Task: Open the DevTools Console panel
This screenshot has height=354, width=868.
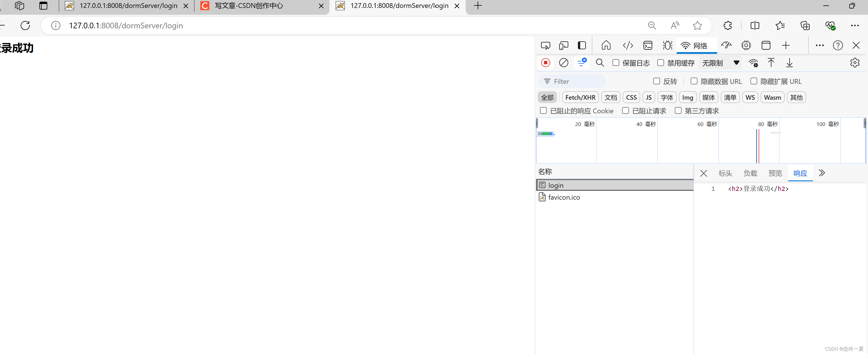Action: pyautogui.click(x=648, y=46)
